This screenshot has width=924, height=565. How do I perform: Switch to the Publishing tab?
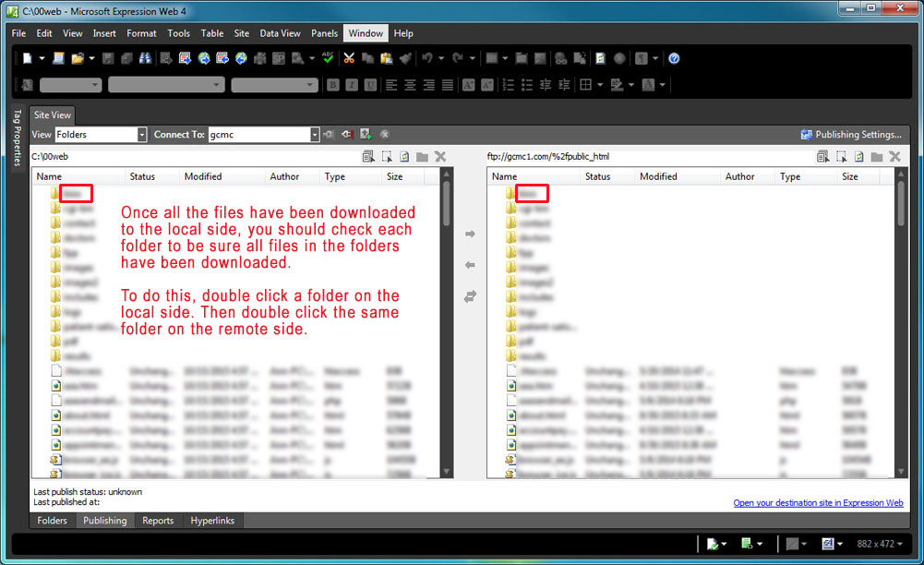click(105, 520)
